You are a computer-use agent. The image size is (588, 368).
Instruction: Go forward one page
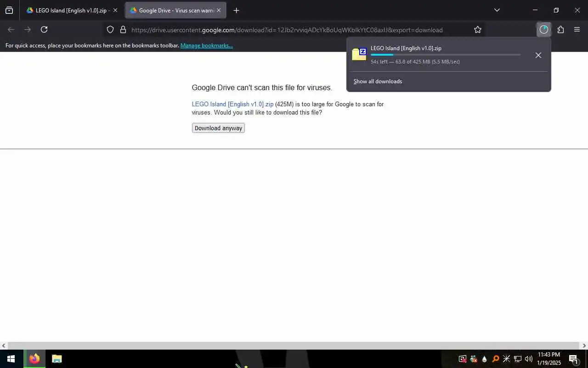(28, 29)
